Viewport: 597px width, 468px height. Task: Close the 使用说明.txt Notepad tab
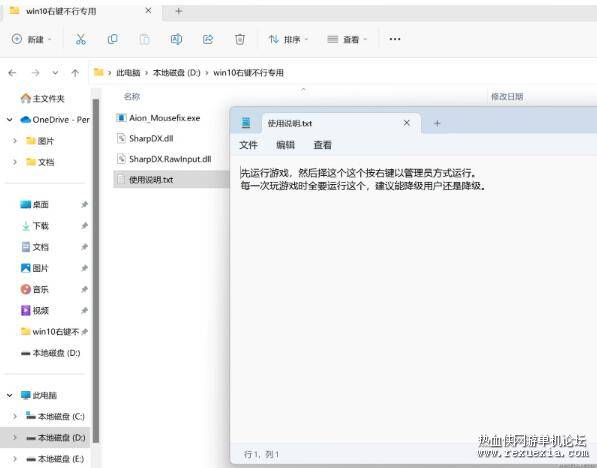pyautogui.click(x=407, y=123)
